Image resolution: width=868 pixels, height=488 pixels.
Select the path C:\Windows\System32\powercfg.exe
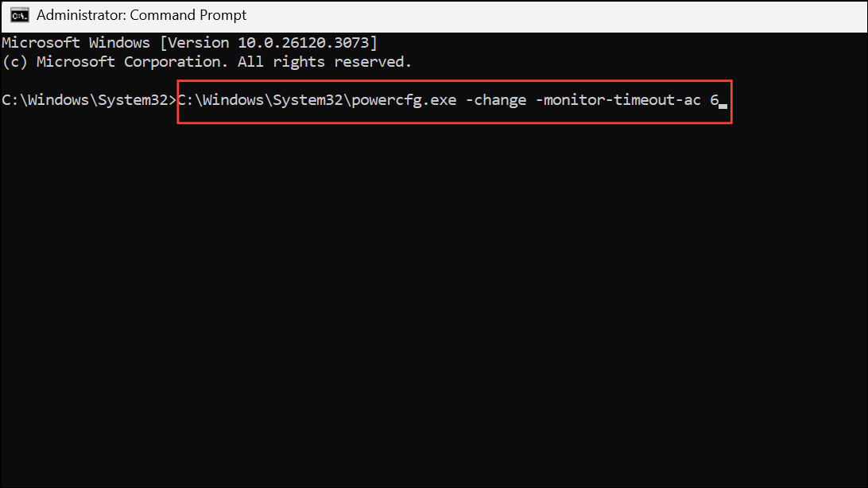(x=317, y=100)
